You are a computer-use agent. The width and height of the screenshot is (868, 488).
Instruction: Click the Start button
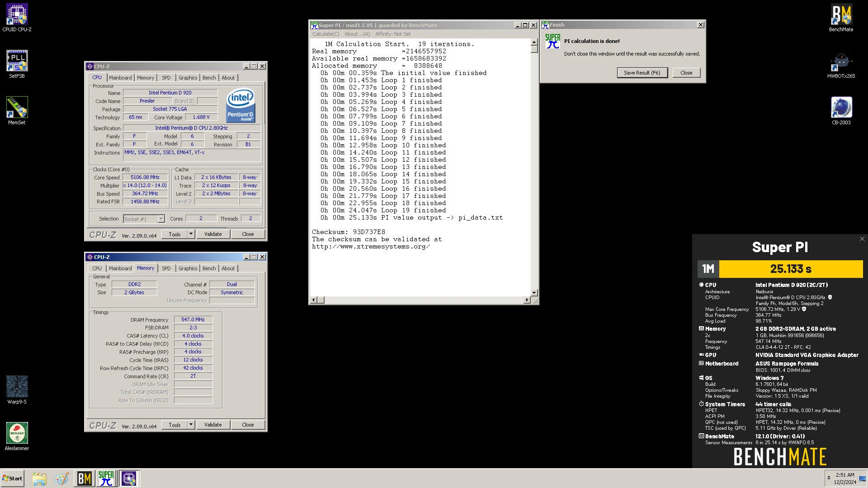pos(13,479)
